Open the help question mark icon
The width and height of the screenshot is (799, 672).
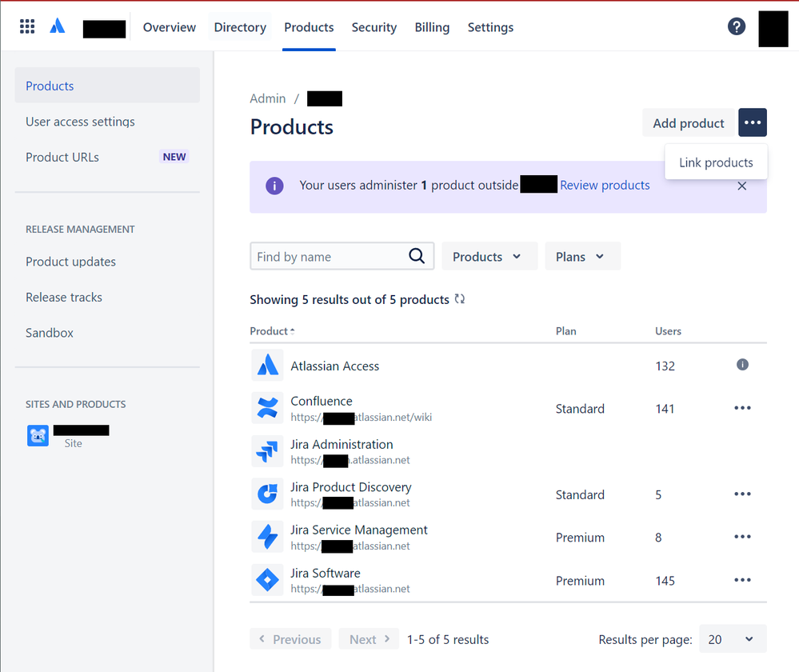point(737,26)
